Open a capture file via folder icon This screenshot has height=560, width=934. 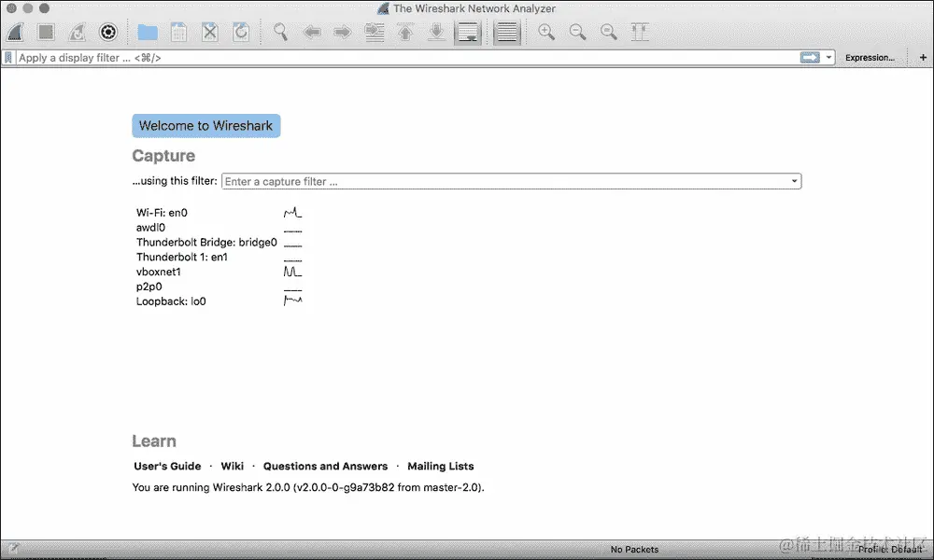point(148,32)
